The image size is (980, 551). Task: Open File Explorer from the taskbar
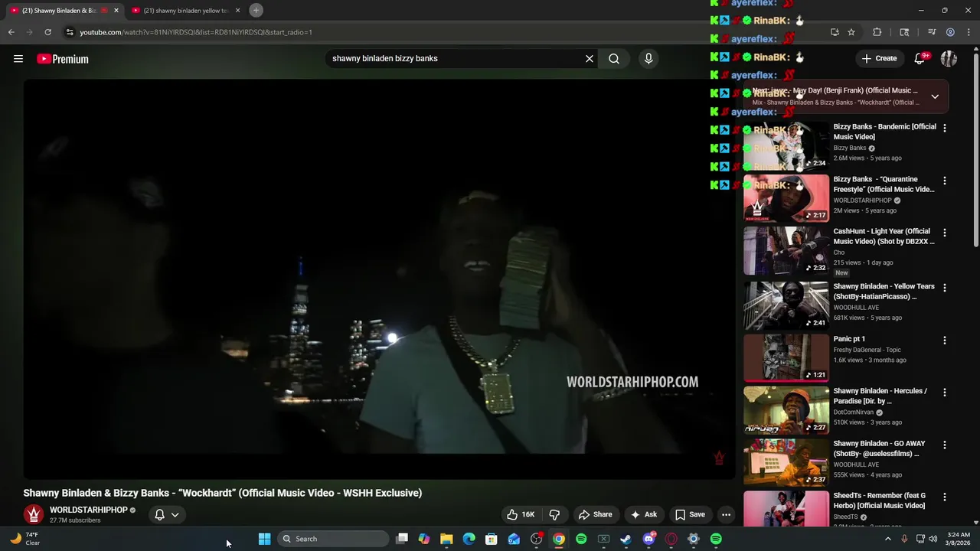(446, 539)
